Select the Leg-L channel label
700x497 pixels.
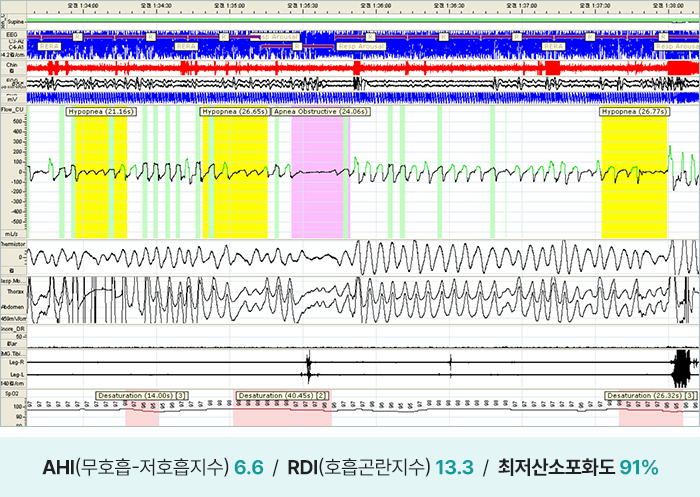point(17,375)
